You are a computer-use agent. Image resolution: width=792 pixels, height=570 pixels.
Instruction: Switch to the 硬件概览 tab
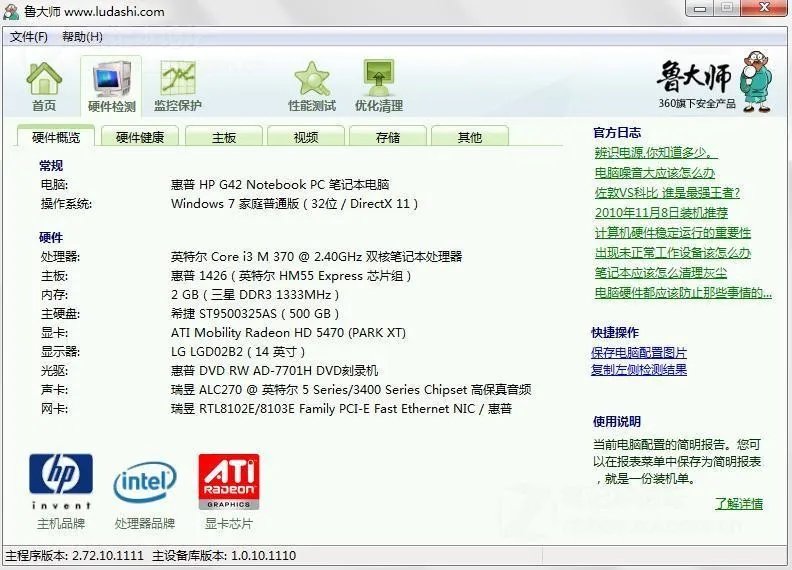[56, 137]
